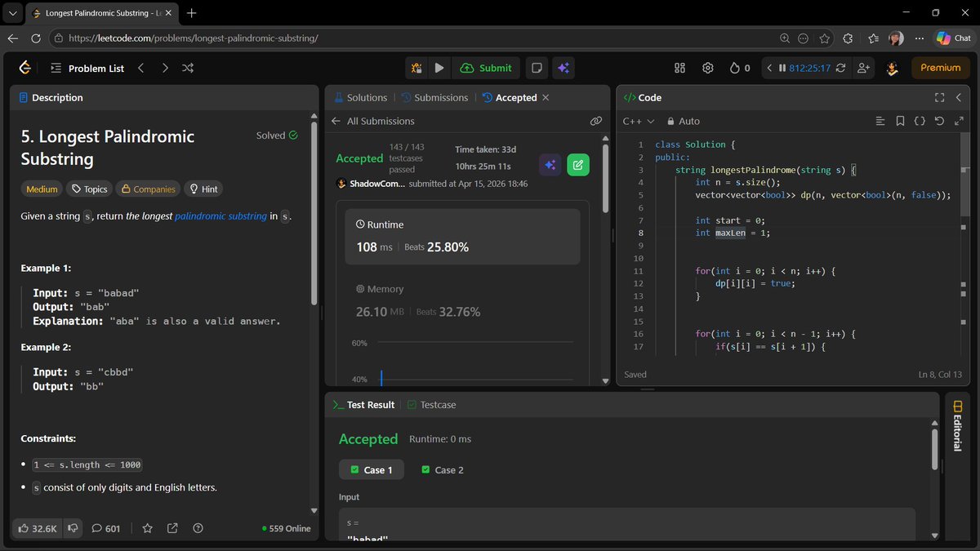Open the Copilot Chat button

[953, 38]
